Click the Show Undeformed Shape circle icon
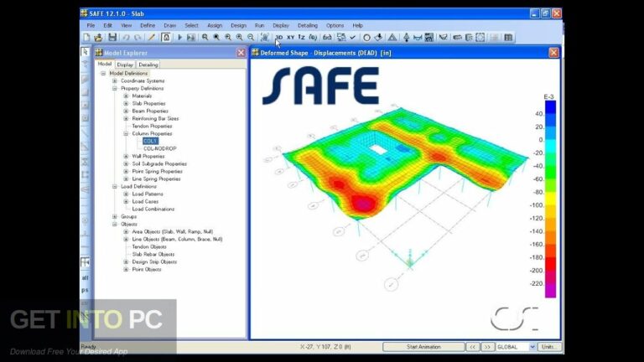 [366, 38]
